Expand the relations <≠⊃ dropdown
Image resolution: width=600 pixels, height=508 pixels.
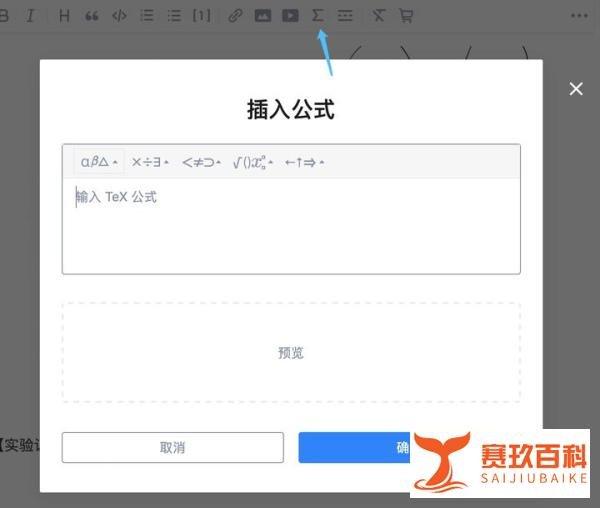point(201,162)
